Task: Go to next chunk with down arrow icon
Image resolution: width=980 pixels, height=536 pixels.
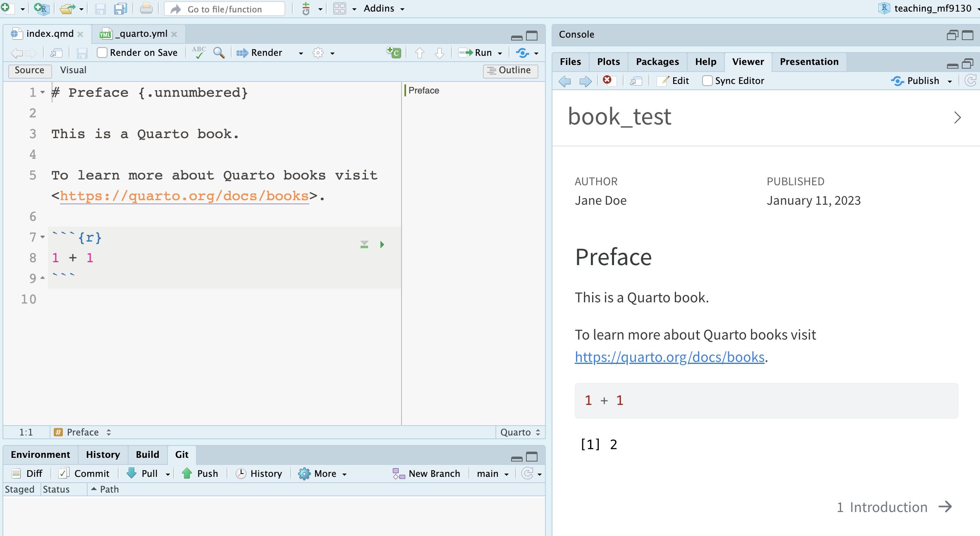Action: 440,53
